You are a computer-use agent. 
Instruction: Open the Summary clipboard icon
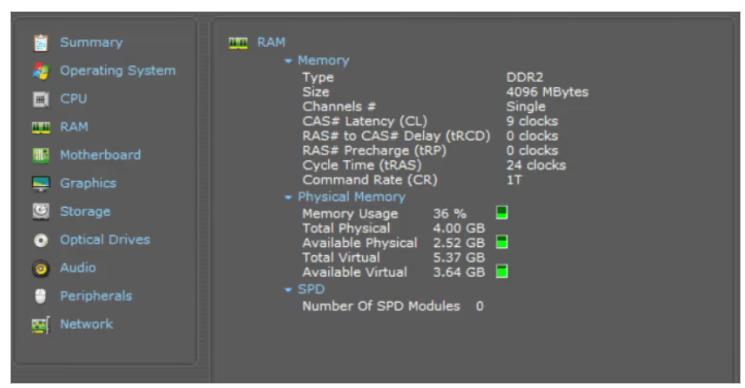(41, 43)
